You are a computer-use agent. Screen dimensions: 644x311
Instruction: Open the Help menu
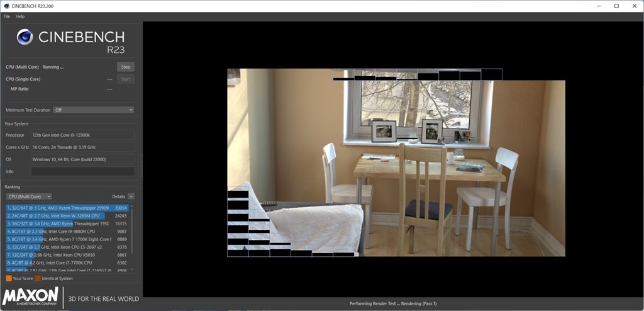coord(20,16)
